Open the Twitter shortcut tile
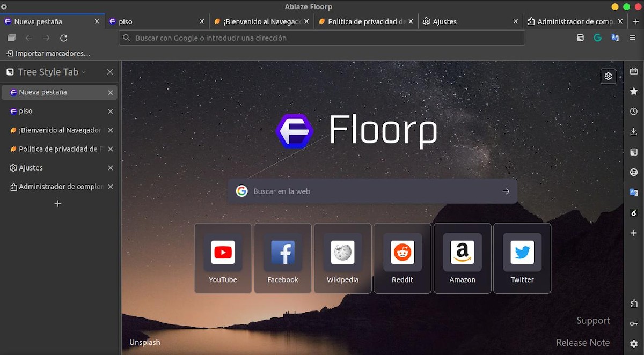This screenshot has width=644, height=355. (522, 258)
